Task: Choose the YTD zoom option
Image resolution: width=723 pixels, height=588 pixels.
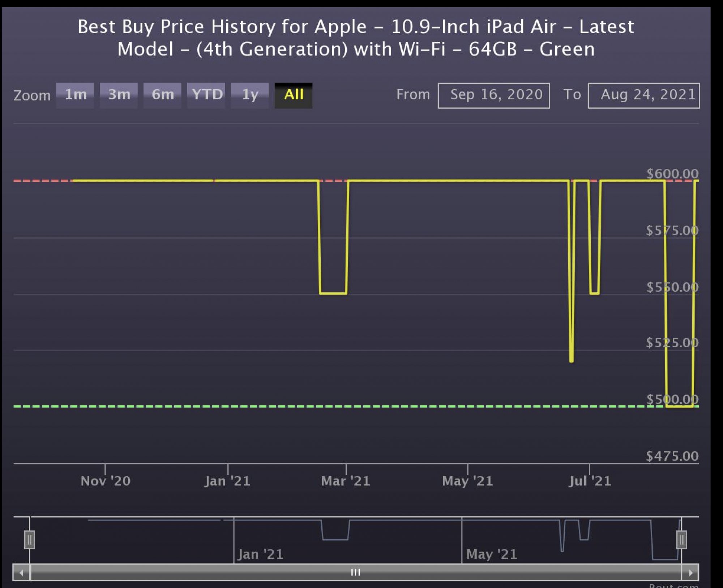Action: tap(206, 95)
